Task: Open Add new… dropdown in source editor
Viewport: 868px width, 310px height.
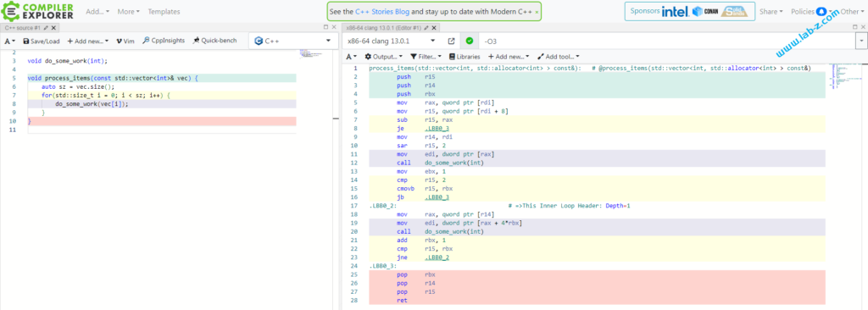Action: tap(88, 41)
